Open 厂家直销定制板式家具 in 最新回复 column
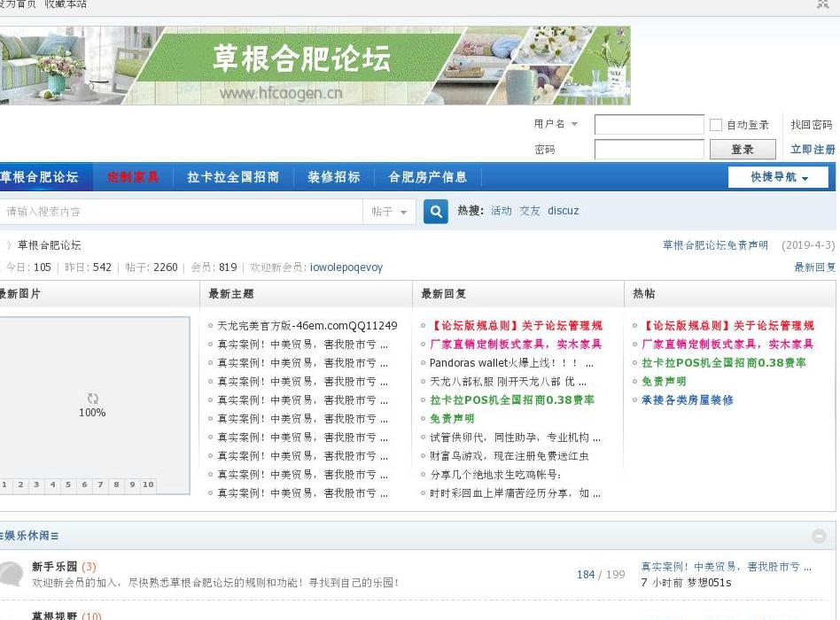This screenshot has width=840, height=620. coord(516,345)
